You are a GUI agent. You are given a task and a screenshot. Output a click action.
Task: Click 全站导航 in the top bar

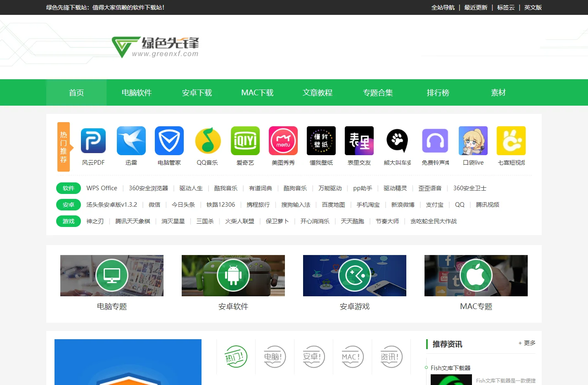point(443,7)
